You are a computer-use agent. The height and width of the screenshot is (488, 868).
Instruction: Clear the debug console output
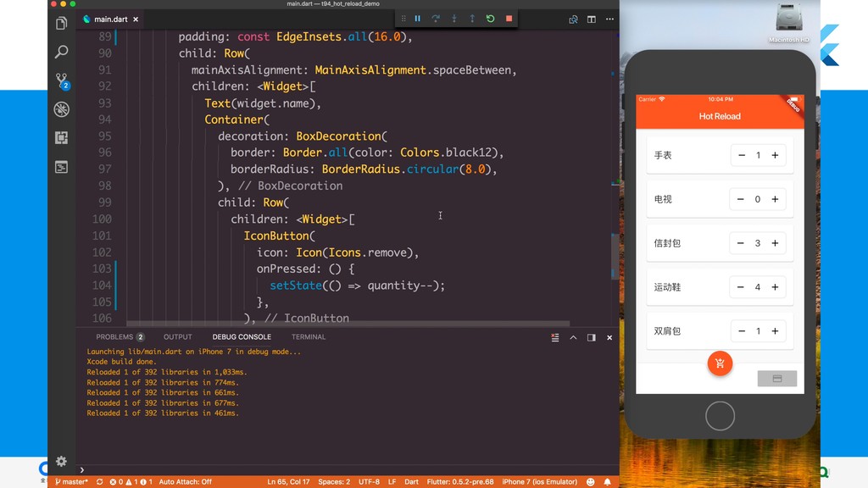pyautogui.click(x=555, y=337)
